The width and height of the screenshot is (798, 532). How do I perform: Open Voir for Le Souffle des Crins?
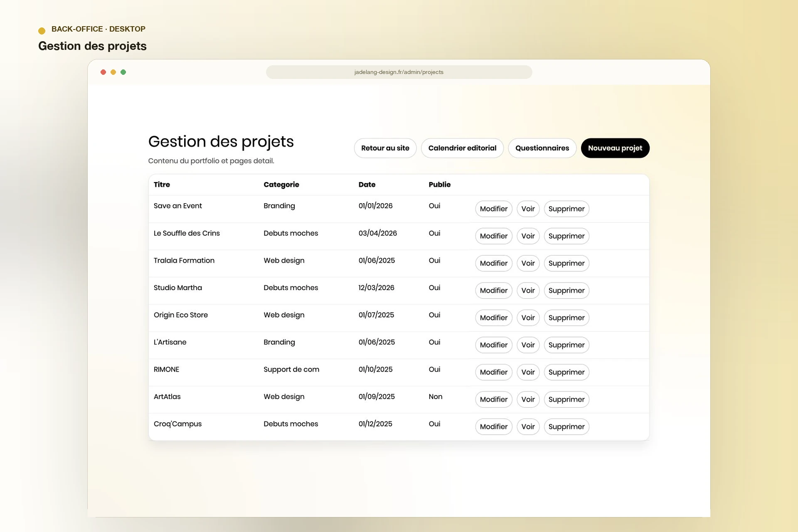point(528,236)
